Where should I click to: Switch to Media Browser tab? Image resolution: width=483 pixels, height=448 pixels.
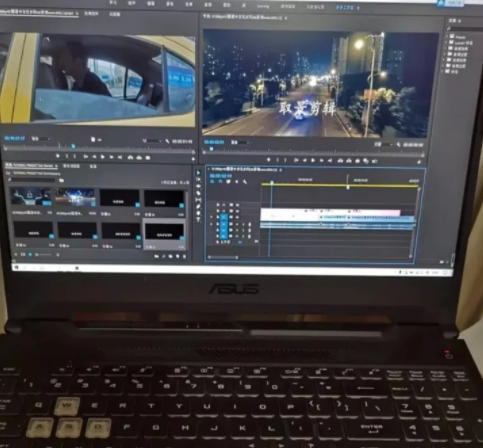[x=71, y=166]
